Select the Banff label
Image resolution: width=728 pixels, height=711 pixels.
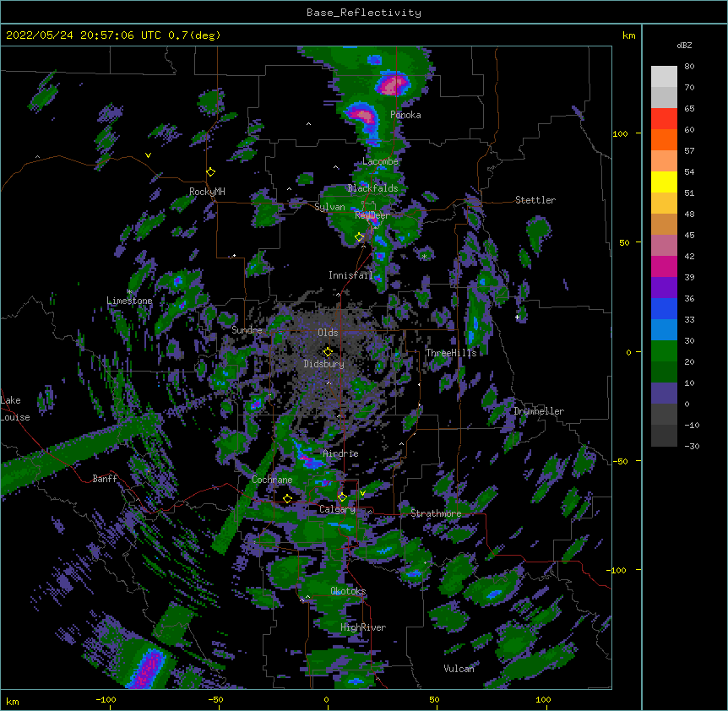click(105, 479)
